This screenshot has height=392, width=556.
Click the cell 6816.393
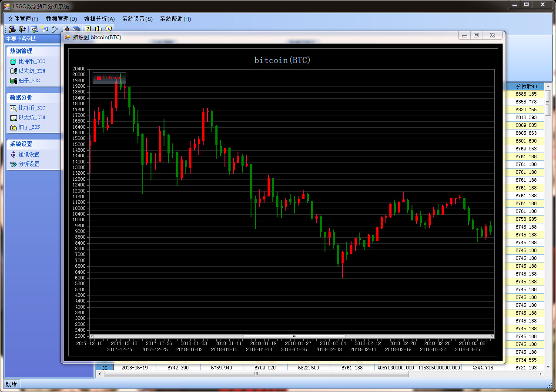(525, 117)
